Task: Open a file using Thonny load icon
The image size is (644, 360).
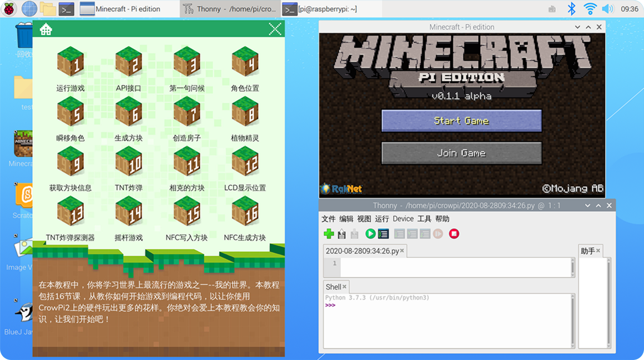Action: (342, 234)
